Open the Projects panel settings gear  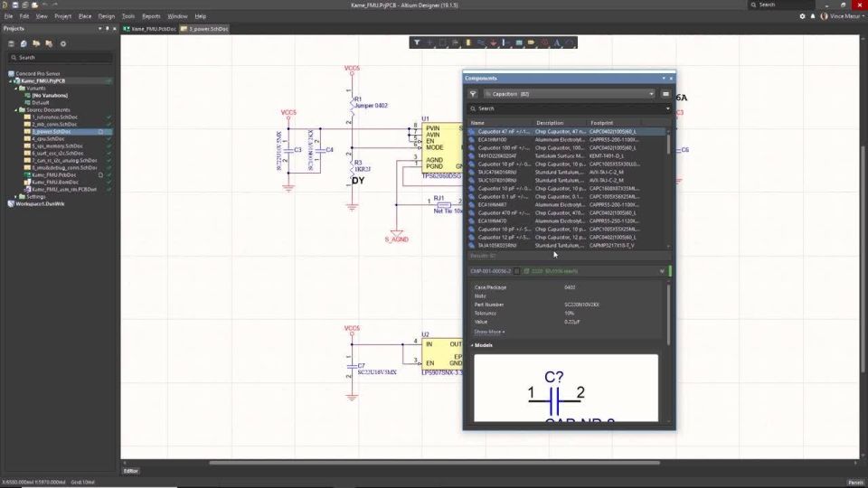pyautogui.click(x=63, y=43)
